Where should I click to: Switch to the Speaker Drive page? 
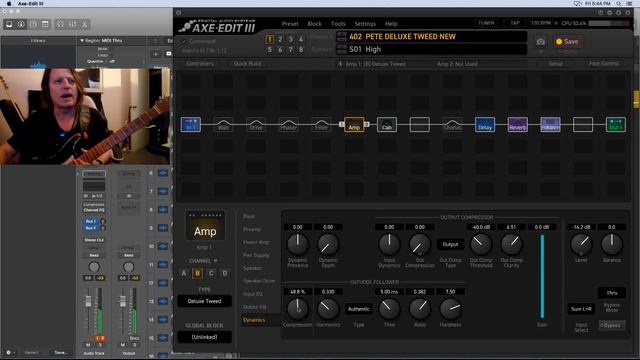[x=259, y=281]
